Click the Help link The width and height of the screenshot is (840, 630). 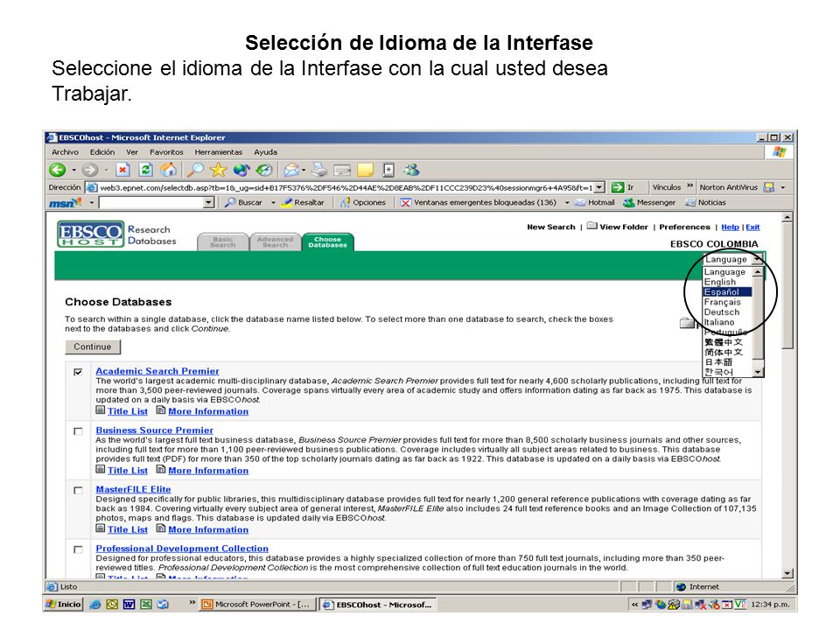pyautogui.click(x=730, y=227)
